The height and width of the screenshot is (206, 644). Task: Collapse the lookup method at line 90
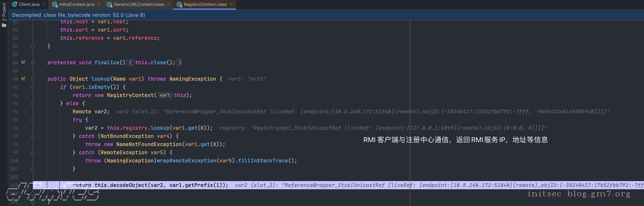click(33, 79)
